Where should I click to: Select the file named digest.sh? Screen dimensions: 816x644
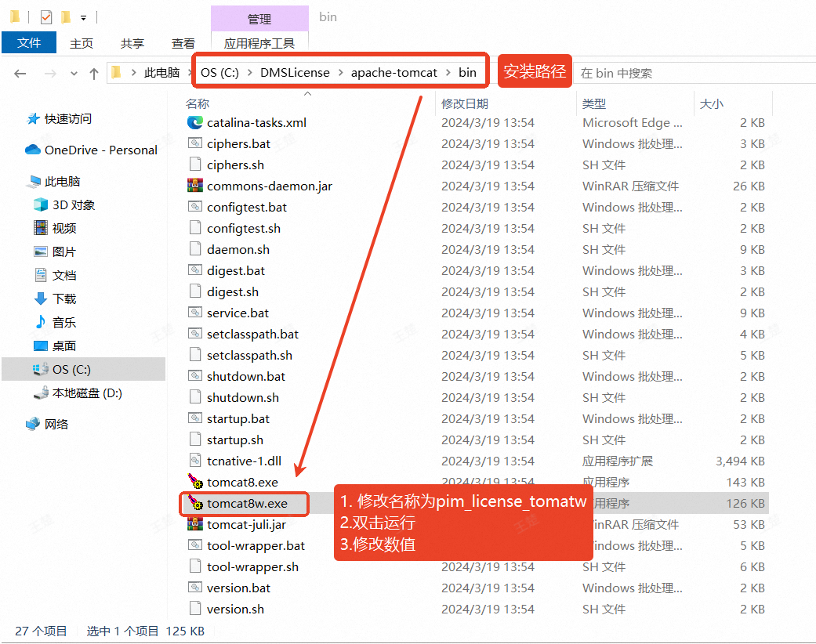(x=233, y=291)
